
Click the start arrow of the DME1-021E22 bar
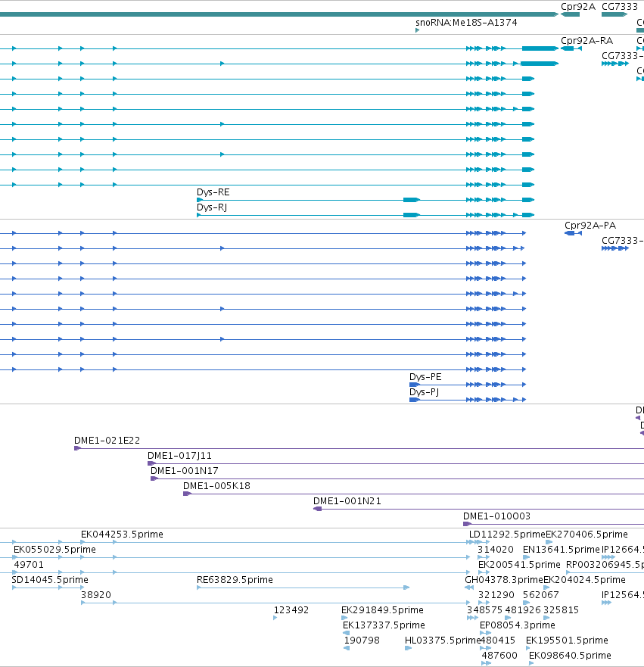pyautogui.click(x=77, y=448)
